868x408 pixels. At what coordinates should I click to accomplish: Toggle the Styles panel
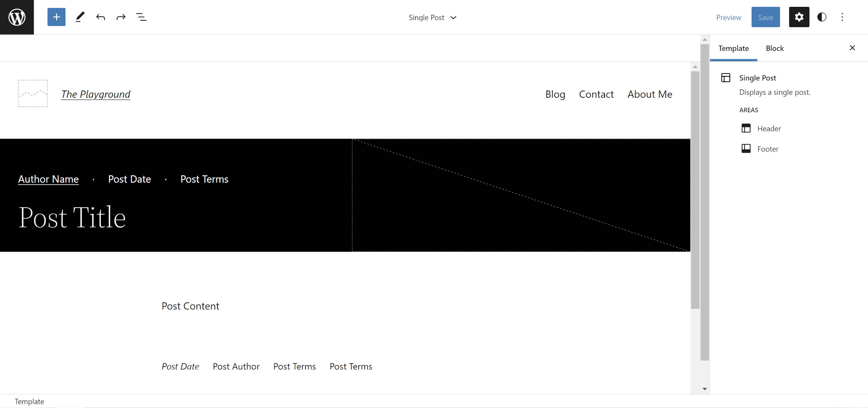(x=821, y=17)
